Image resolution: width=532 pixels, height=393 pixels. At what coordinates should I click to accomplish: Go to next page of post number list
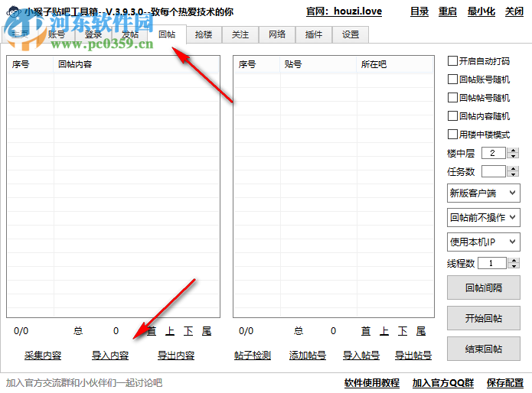click(x=403, y=331)
